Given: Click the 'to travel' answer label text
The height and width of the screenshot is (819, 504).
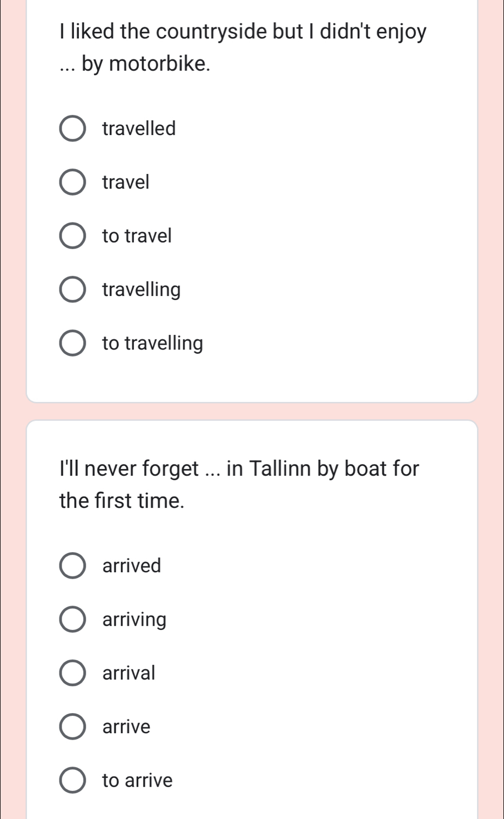Looking at the screenshot, I should (x=137, y=236).
